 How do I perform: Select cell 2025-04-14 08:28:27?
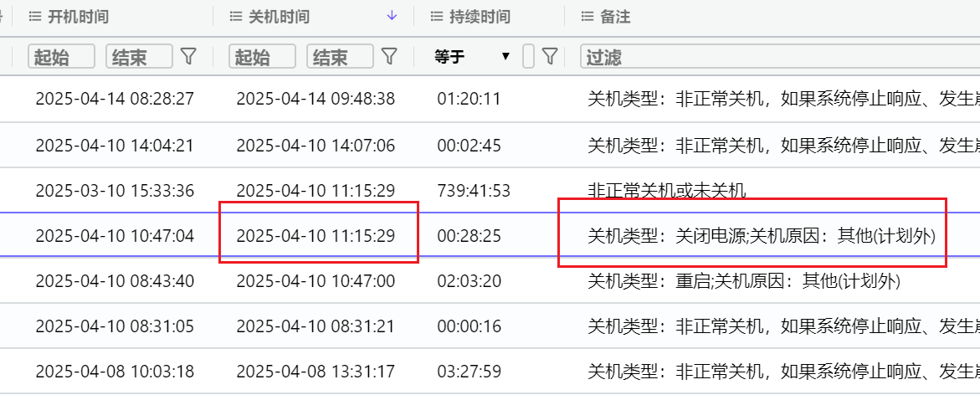click(115, 99)
